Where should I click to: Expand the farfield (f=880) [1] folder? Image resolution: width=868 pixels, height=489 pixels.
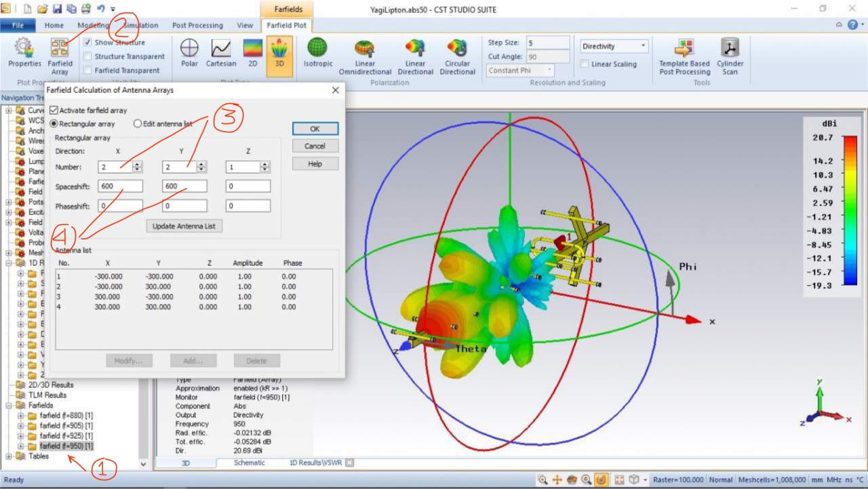tap(21, 415)
